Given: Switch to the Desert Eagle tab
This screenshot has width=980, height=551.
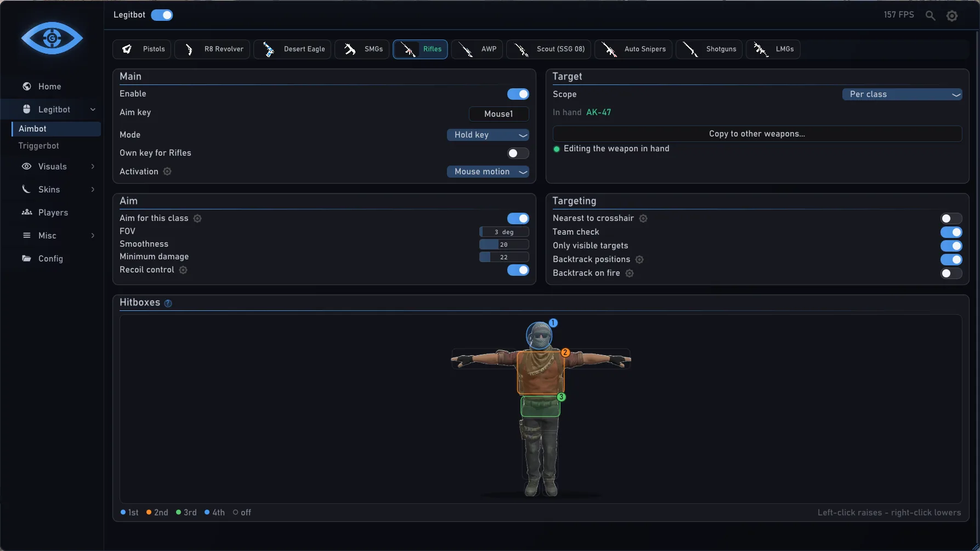Looking at the screenshot, I should (292, 49).
